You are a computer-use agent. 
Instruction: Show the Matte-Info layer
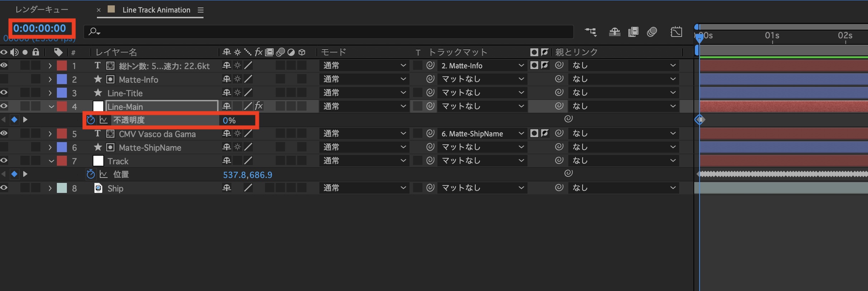coord(4,79)
